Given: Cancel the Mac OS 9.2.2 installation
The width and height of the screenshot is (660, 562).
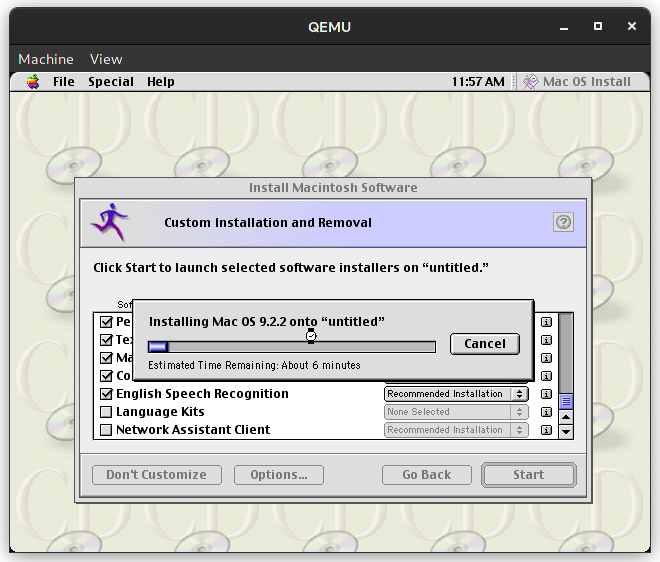Looking at the screenshot, I should pos(485,344).
